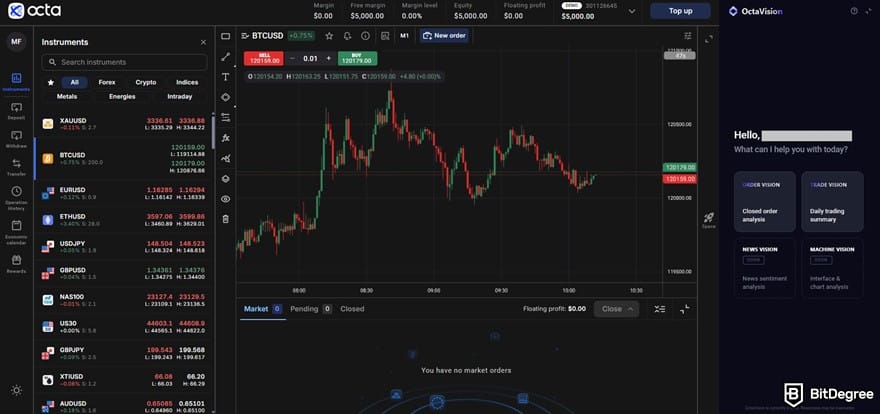Screen dimensions: 880x414
Task: Open the Close orders dropdown
Action: pos(616,309)
